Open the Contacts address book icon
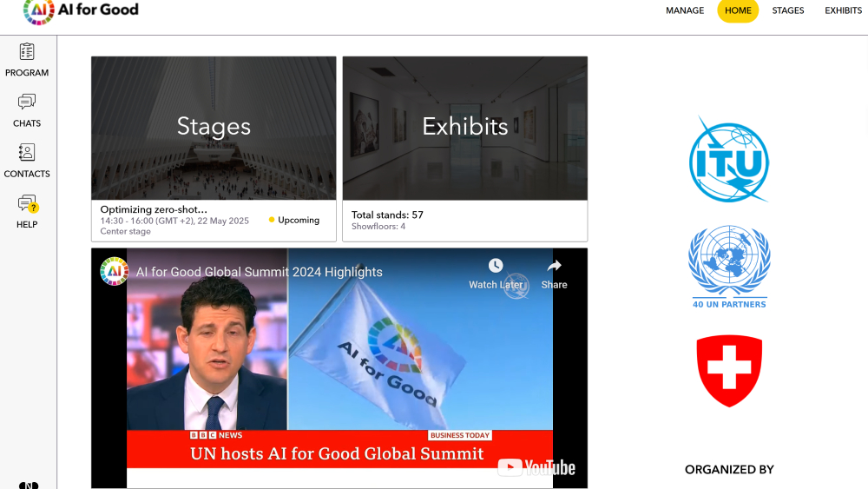 click(27, 152)
